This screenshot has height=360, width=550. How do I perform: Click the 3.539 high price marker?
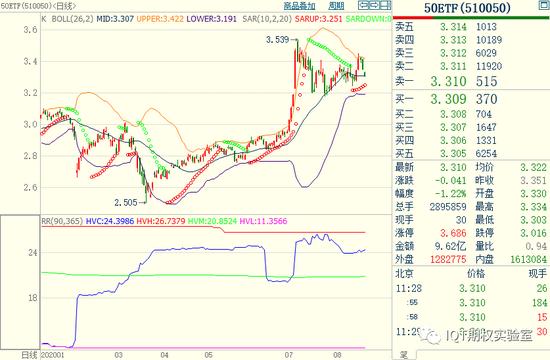point(277,40)
